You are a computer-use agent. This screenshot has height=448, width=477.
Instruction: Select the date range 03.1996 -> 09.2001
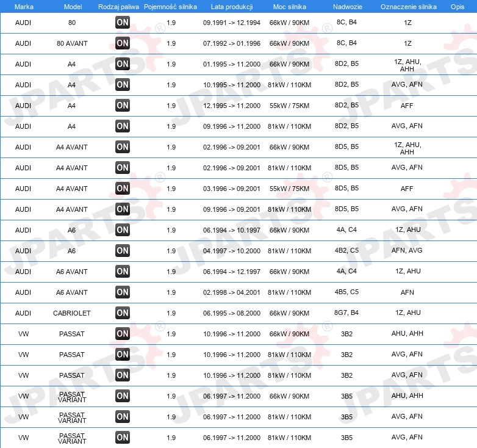pos(232,189)
